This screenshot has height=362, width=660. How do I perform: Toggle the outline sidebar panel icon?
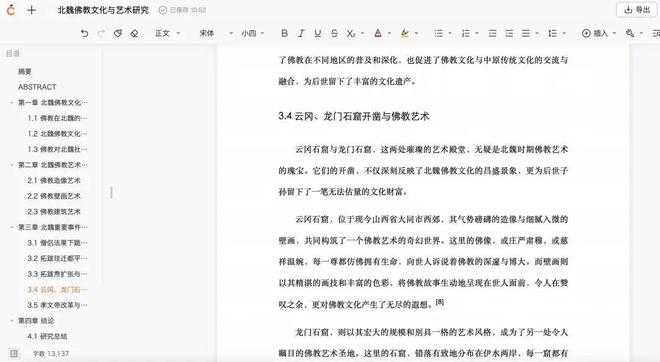click(x=14, y=354)
